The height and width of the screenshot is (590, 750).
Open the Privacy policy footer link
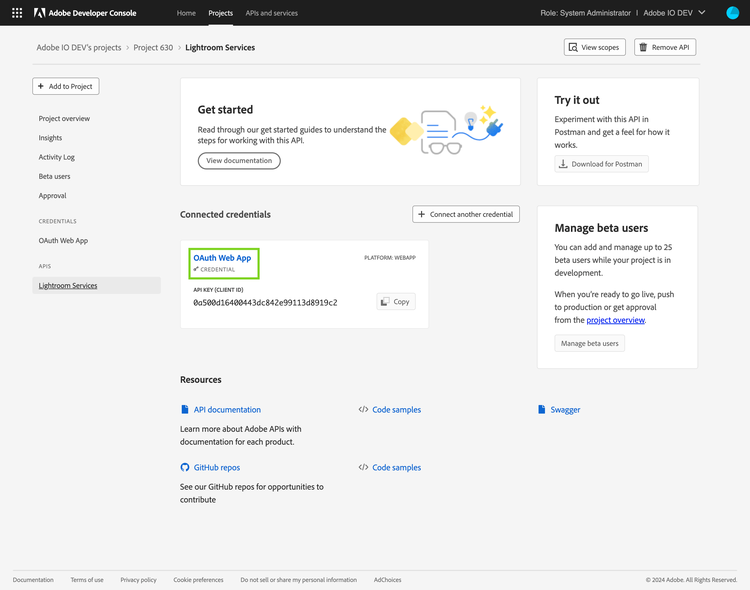click(138, 580)
